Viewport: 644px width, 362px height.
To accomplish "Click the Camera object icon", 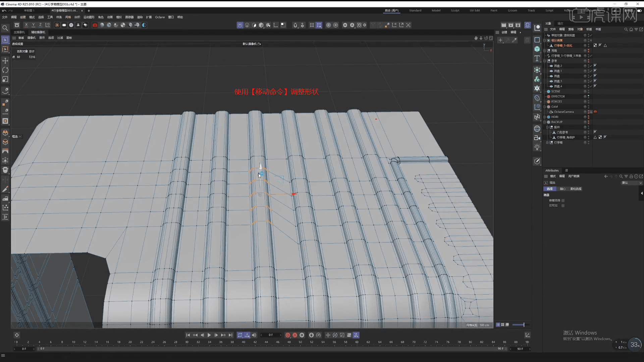I will [537, 138].
